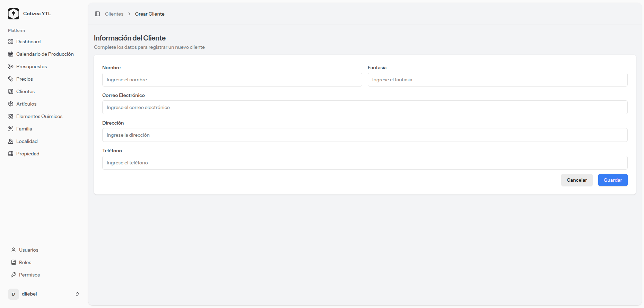Click the Precios icon
The height and width of the screenshot is (308, 644).
click(11, 79)
